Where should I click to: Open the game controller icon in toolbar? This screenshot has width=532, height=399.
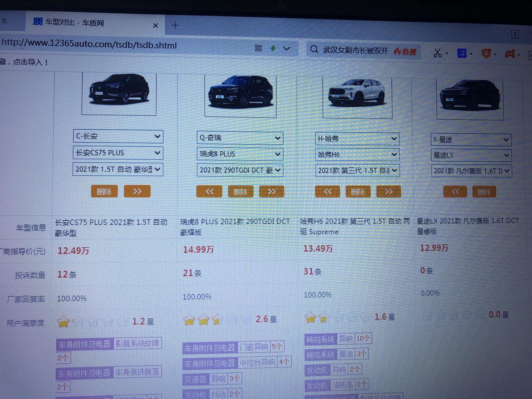point(510,54)
